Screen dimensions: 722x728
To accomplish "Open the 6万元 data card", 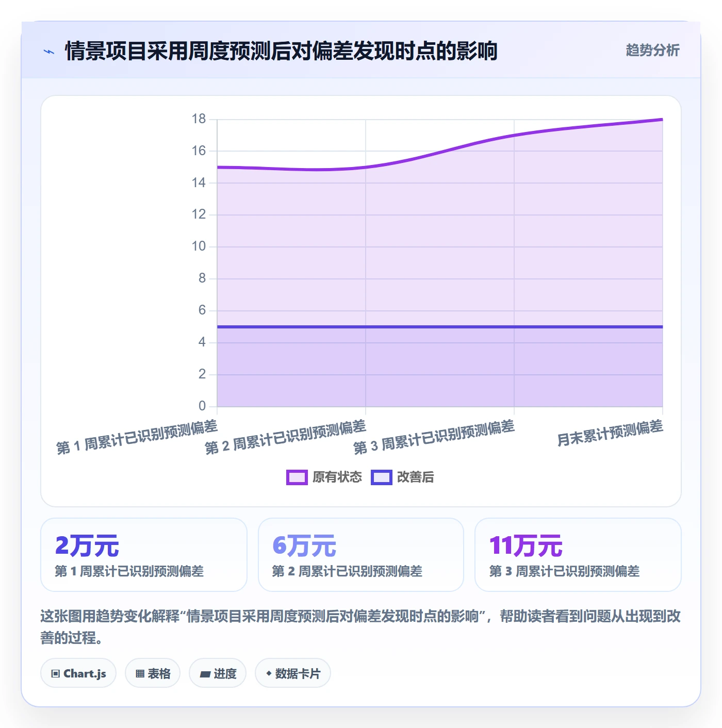I will (x=361, y=555).
